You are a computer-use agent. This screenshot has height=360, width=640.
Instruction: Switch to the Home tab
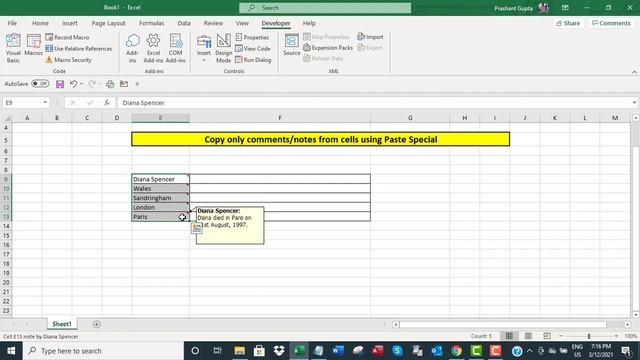pos(40,23)
